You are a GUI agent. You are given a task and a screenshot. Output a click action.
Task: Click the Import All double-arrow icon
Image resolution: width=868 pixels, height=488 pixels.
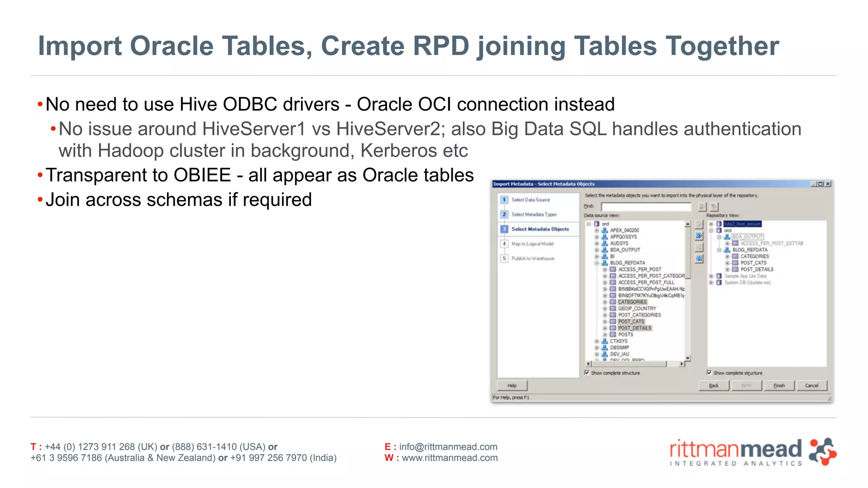699,236
